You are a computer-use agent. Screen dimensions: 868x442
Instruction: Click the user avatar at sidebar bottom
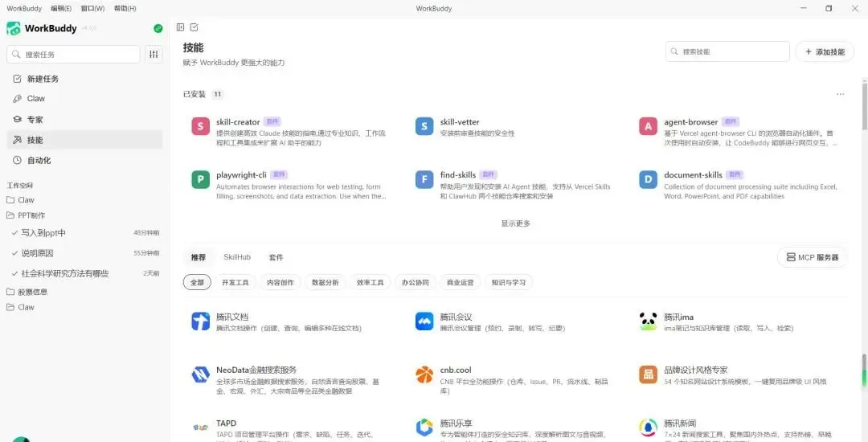click(x=21, y=439)
